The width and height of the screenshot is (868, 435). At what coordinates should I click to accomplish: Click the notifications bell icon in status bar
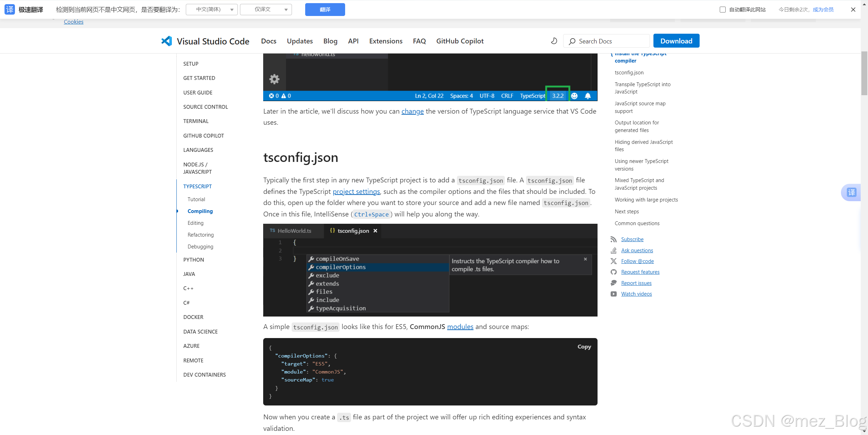click(x=589, y=96)
